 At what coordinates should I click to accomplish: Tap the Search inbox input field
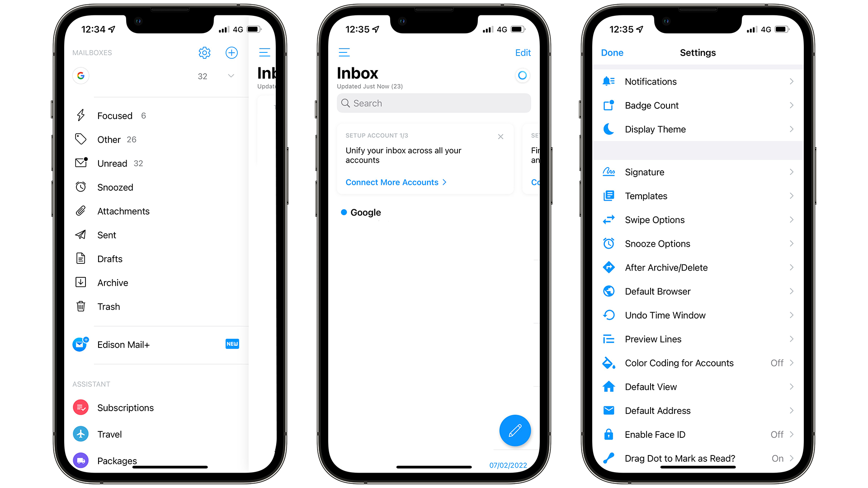pos(434,103)
